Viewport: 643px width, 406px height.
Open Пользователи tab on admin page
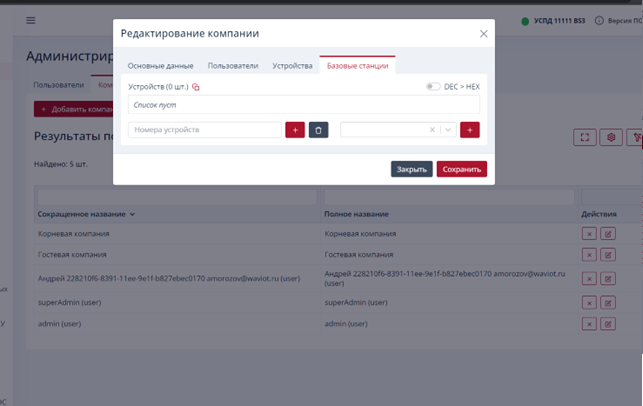tap(59, 85)
